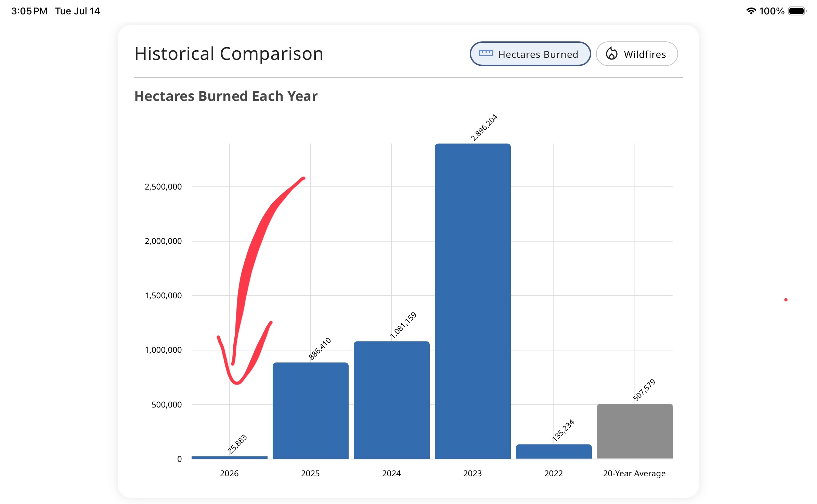Click the flame icon in Wildfires button

(612, 54)
